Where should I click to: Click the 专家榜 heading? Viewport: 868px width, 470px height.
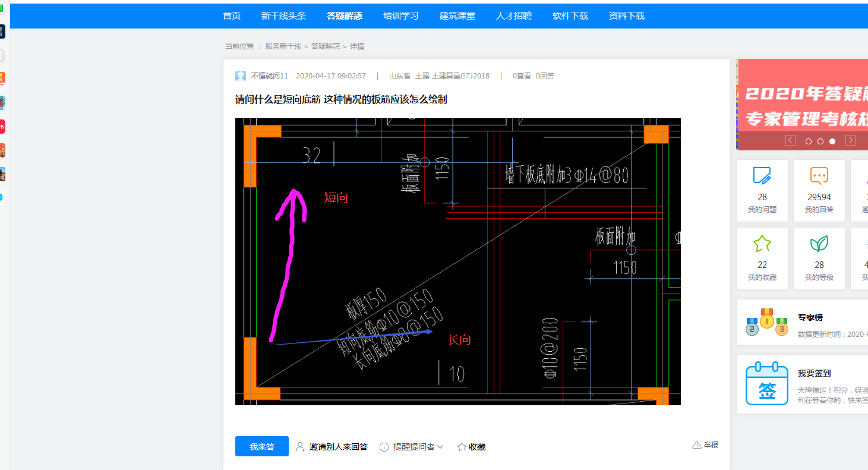tap(810, 318)
